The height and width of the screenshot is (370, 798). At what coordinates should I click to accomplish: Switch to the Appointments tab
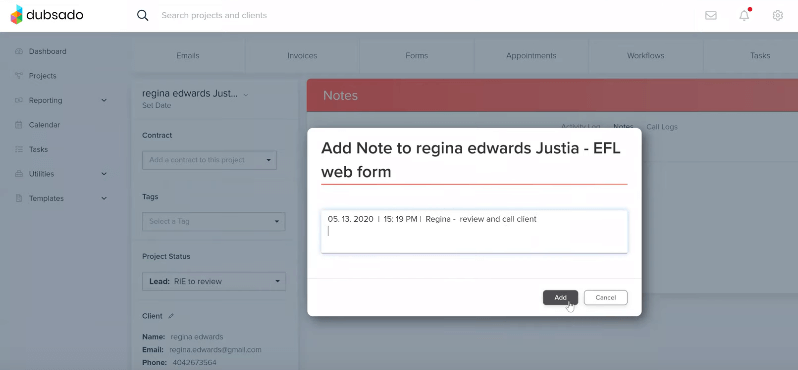pyautogui.click(x=531, y=55)
